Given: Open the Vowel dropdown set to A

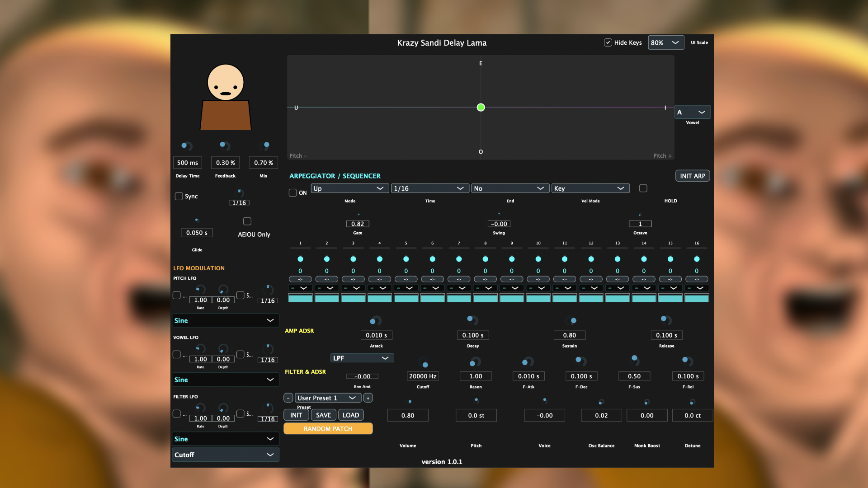Looking at the screenshot, I should click(x=692, y=112).
